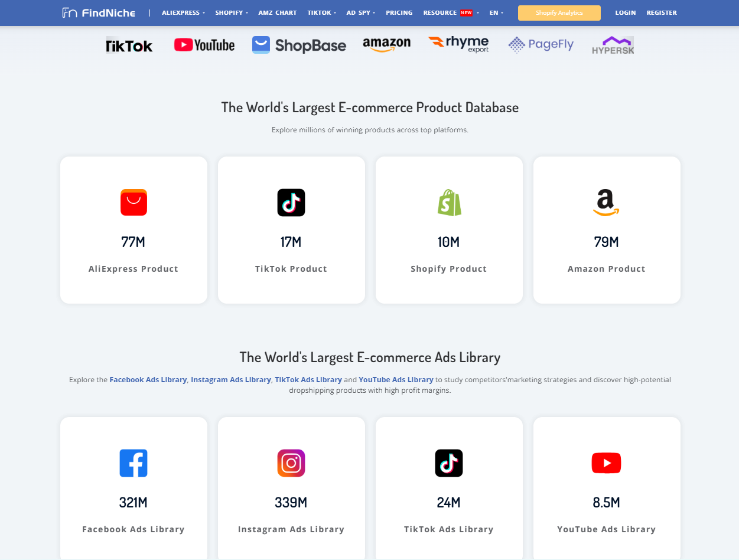
Task: Select the YouTube Ads Library play icon
Action: pyautogui.click(x=606, y=463)
